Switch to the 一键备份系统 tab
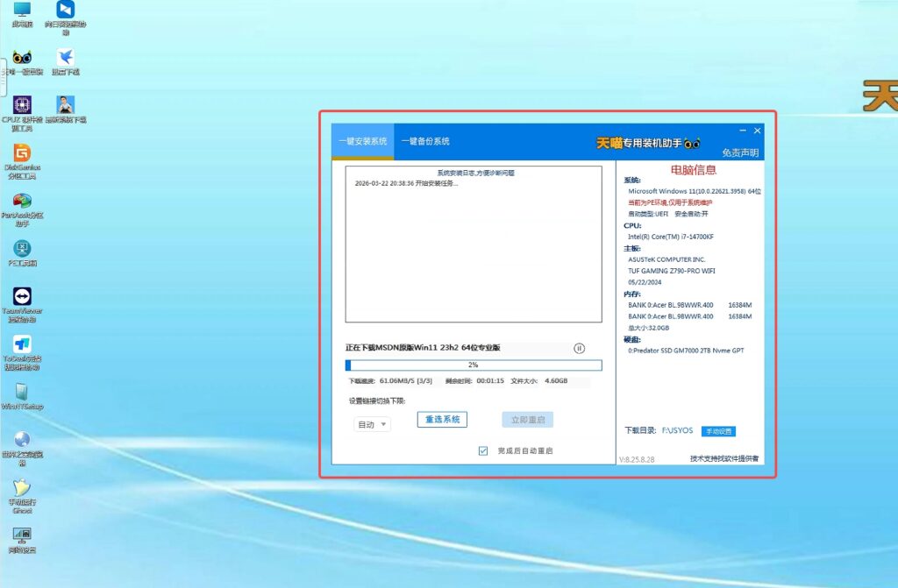Screen dimensions: 898x588 [425, 141]
